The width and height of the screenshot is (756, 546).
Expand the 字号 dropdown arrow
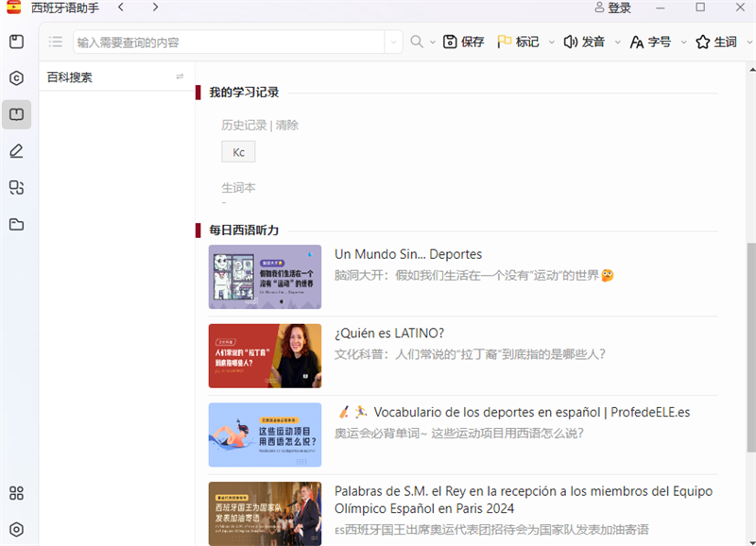click(683, 43)
